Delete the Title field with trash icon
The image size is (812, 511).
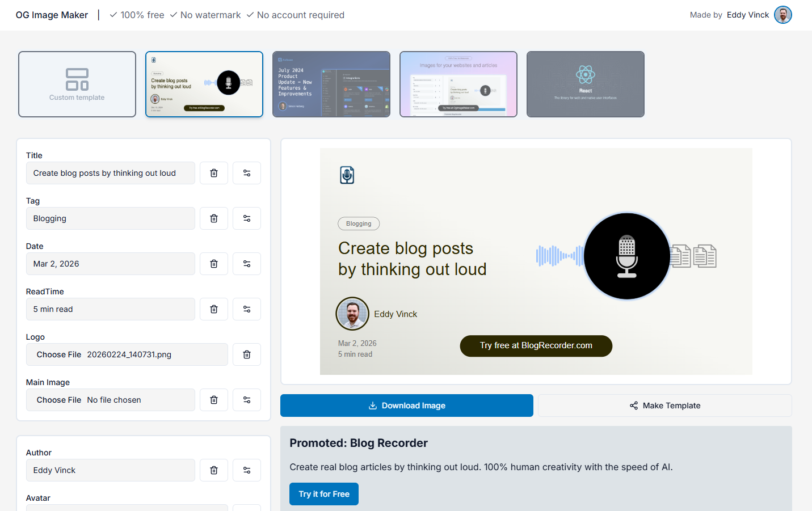pyautogui.click(x=214, y=173)
